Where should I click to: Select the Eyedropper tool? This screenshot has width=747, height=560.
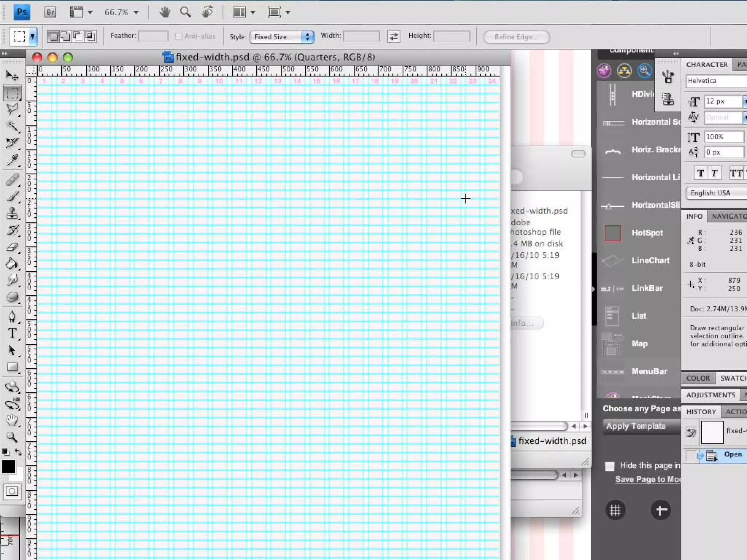(12, 160)
